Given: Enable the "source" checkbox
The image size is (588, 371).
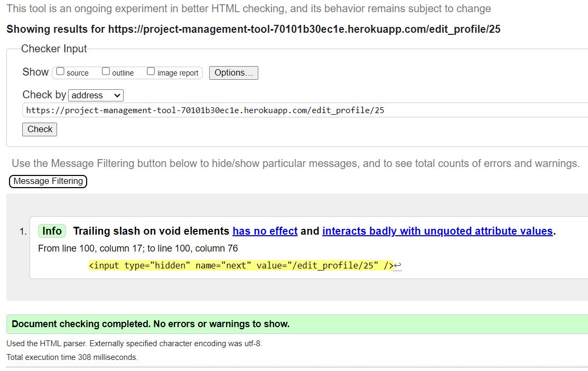Looking at the screenshot, I should tap(60, 70).
